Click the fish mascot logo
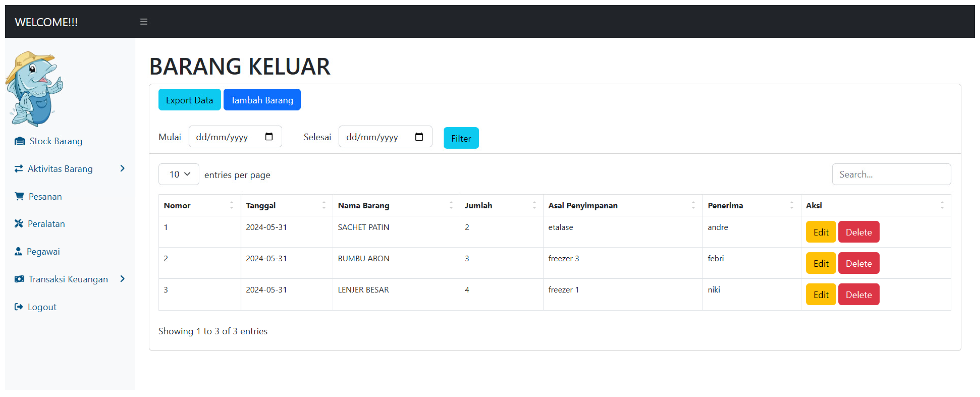 (x=35, y=89)
